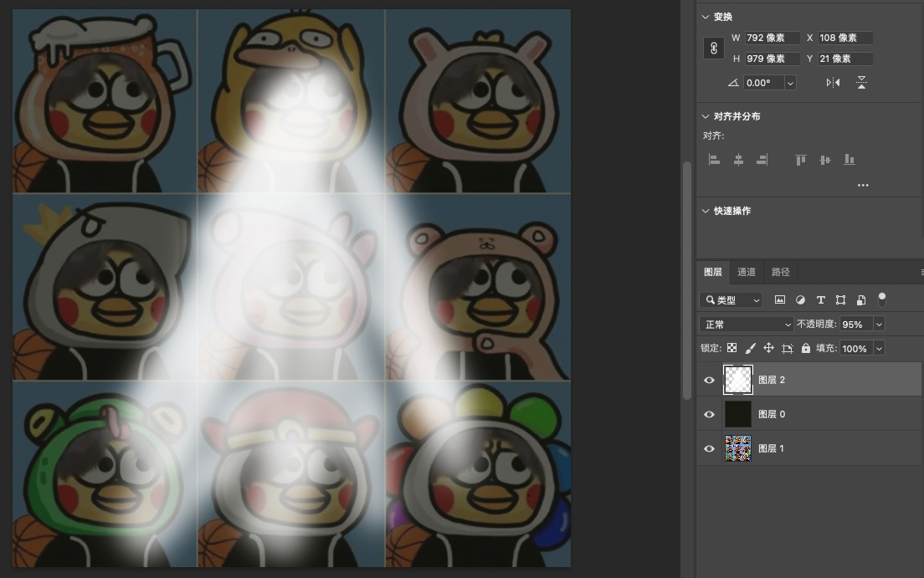
Task: Filter layers by smart objects
Action: coord(861,300)
